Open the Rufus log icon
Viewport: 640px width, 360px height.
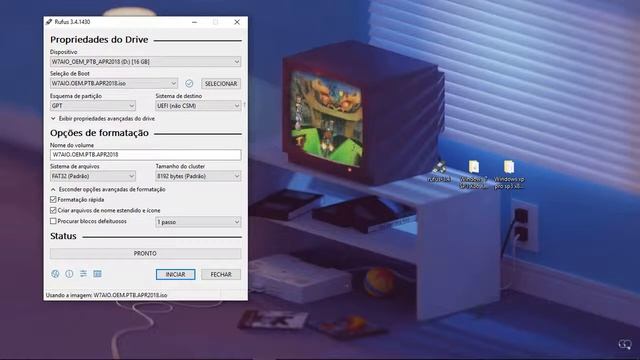coord(97,274)
